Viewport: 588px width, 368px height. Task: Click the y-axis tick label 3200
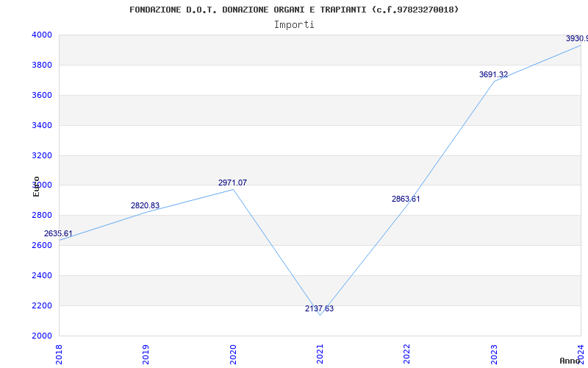pos(41,155)
